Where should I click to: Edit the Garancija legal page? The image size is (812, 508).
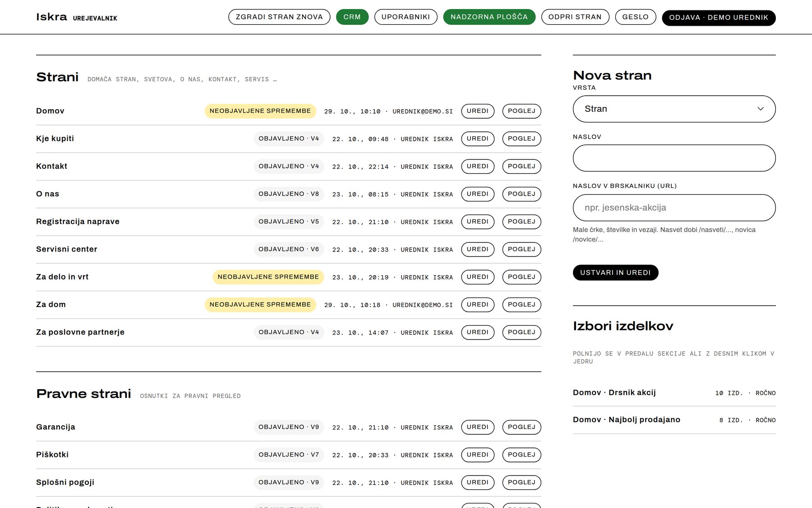pos(478,427)
